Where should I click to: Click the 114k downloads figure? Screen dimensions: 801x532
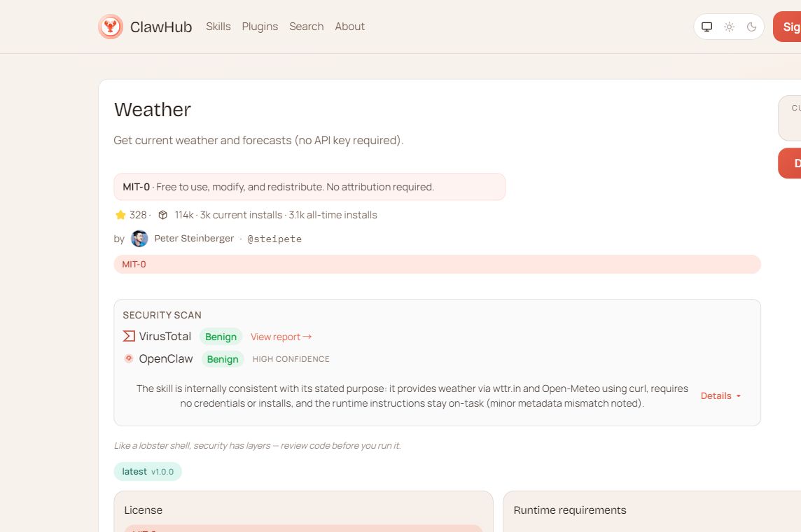tap(184, 215)
